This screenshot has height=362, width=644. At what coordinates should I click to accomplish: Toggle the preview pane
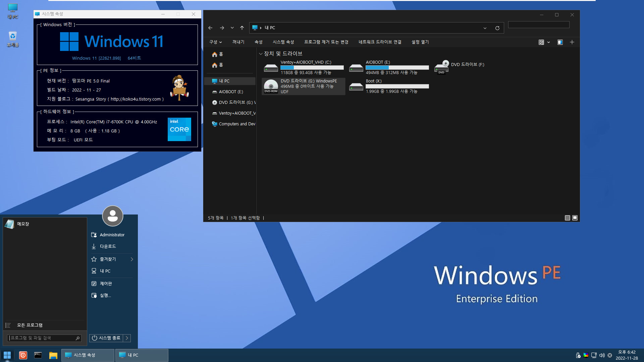pyautogui.click(x=560, y=42)
